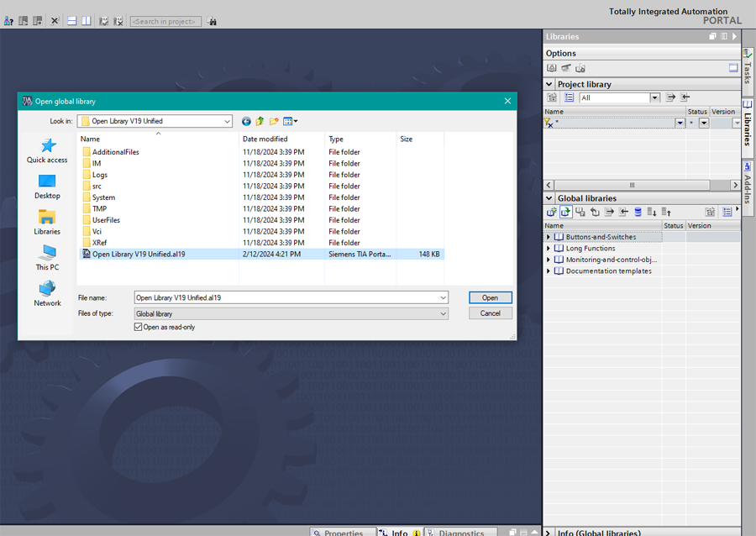This screenshot has width=756, height=536.
Task: Click the first Options toolbar icon in Libraries
Action: [552, 68]
